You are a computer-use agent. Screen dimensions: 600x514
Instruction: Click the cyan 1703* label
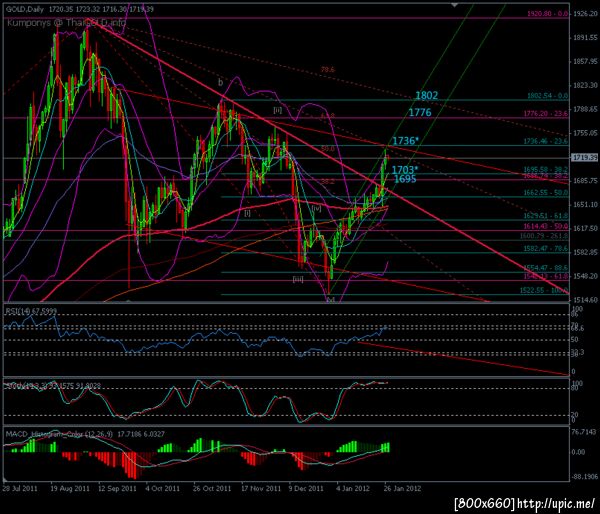coord(405,170)
